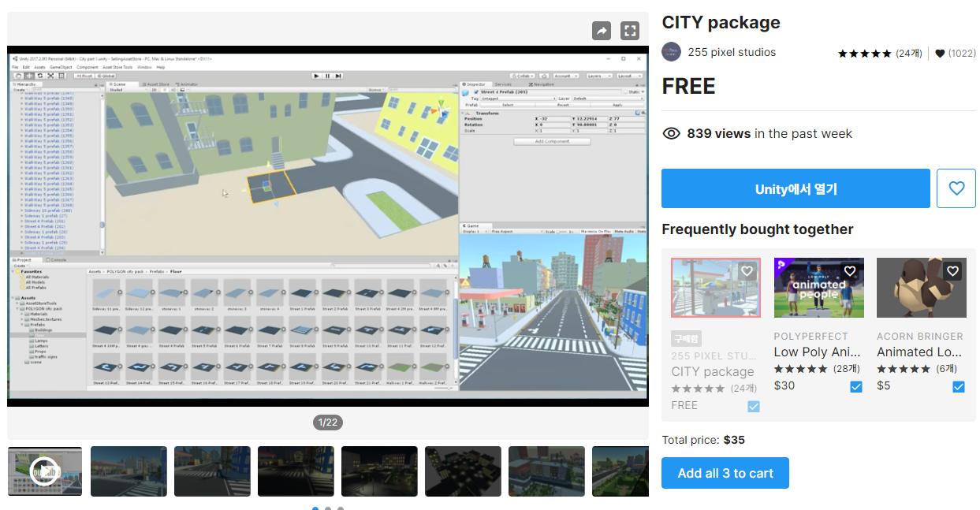Click the main Unity editor preview image
The image size is (980, 510).
(x=328, y=226)
